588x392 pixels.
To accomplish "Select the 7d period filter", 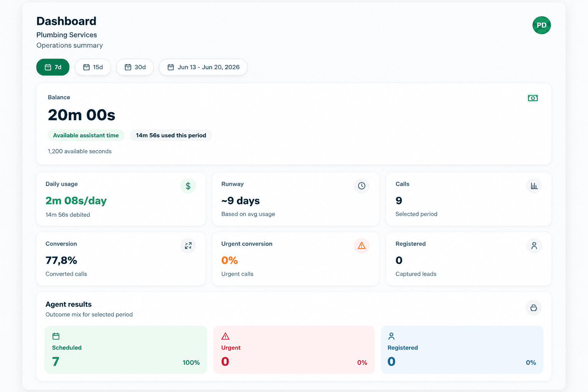I will click(53, 67).
